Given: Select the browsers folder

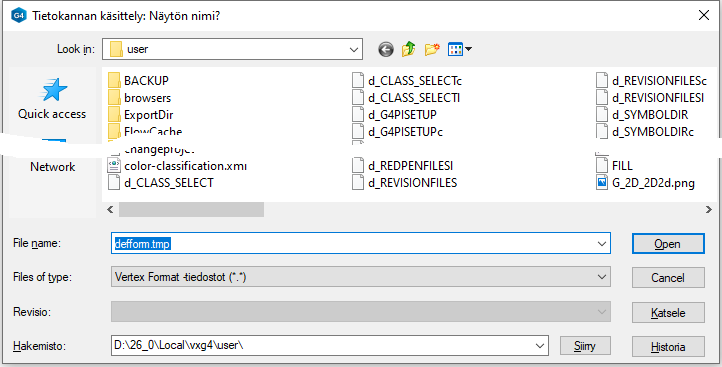Looking at the screenshot, I should 140,98.
